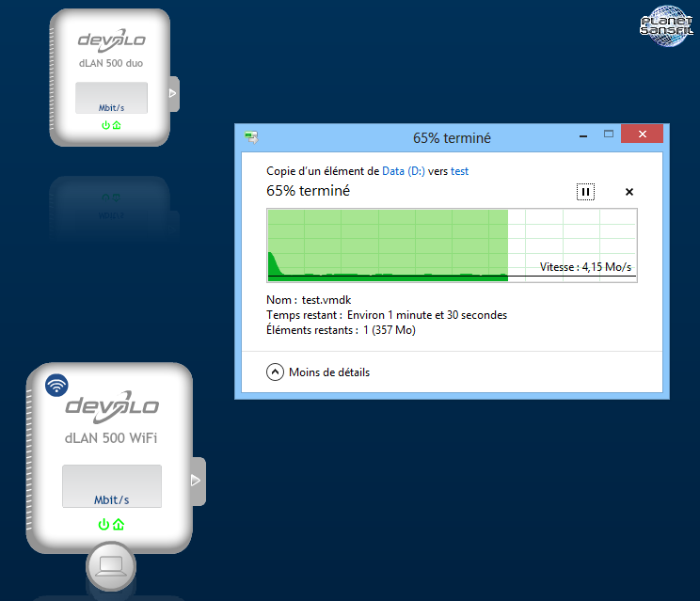Close the 65% terminé copy window

coord(642,134)
